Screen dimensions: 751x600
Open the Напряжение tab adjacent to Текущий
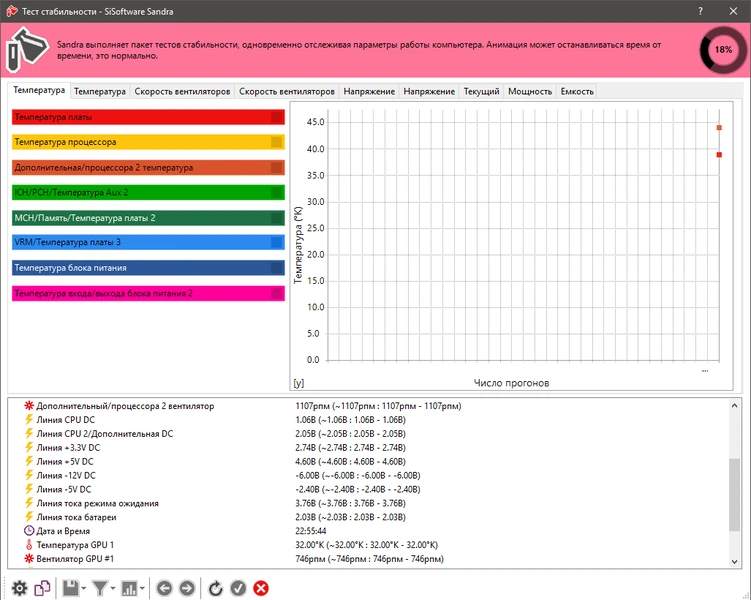pyautogui.click(x=429, y=91)
